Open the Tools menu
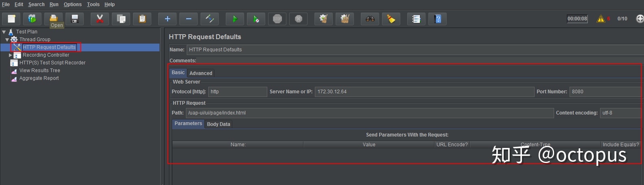Viewport: 644px width, 185px height. tap(93, 4)
